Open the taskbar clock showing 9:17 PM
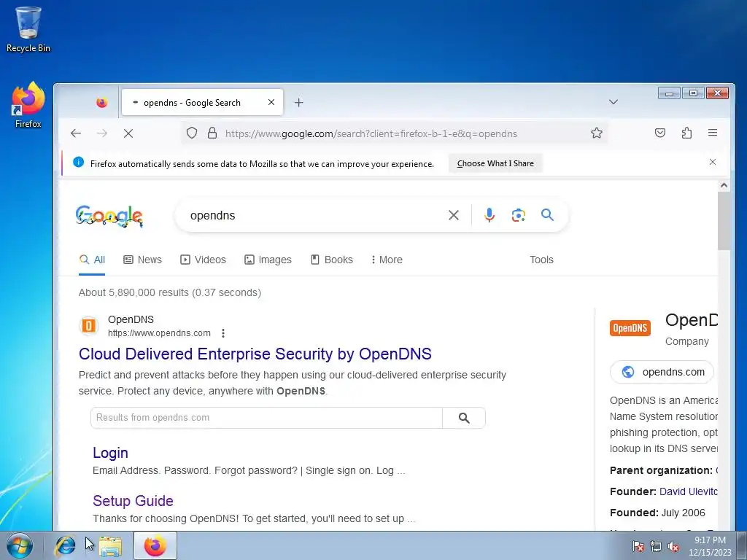 pos(710,546)
